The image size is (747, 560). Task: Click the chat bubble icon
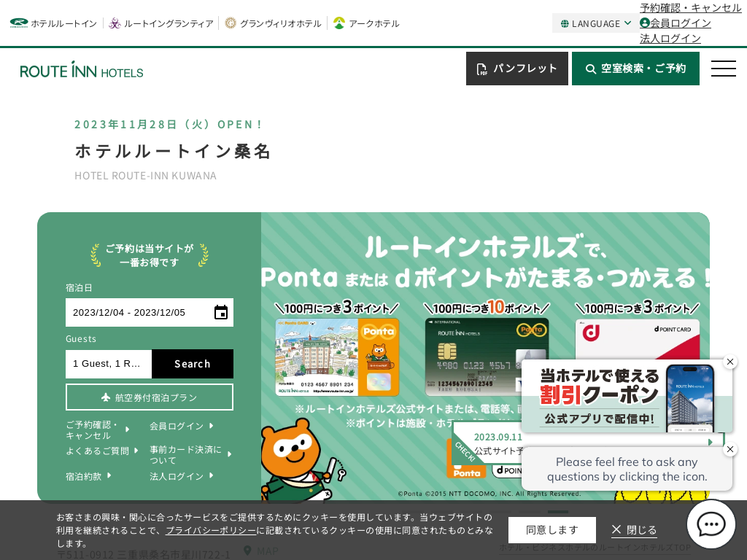(x=711, y=524)
